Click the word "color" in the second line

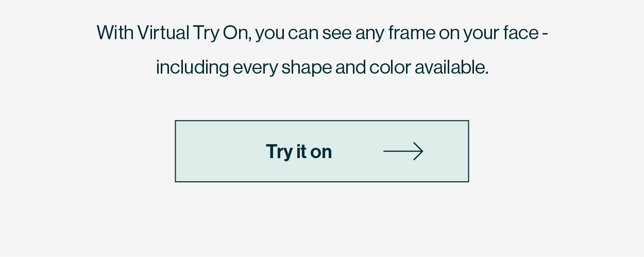point(391,67)
